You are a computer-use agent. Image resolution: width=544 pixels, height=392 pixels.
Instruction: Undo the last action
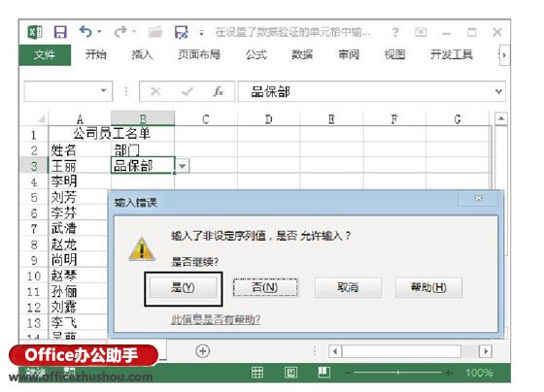tap(85, 32)
